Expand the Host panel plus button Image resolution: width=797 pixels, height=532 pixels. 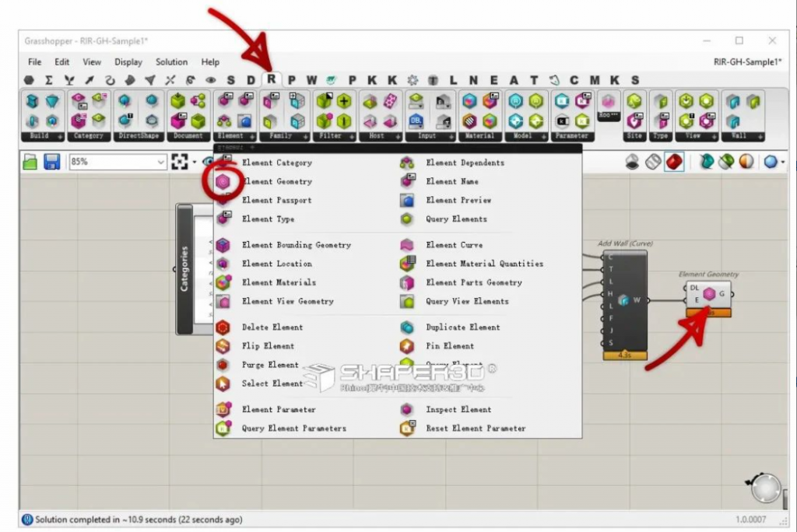(x=398, y=137)
